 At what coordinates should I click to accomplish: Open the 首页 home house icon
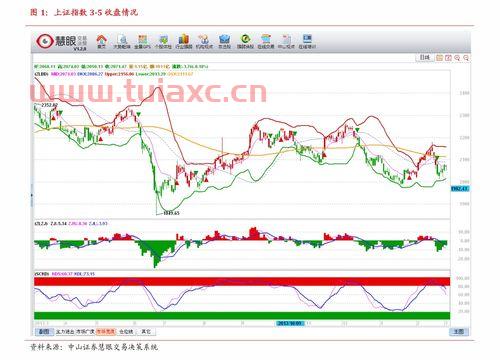click(x=102, y=42)
